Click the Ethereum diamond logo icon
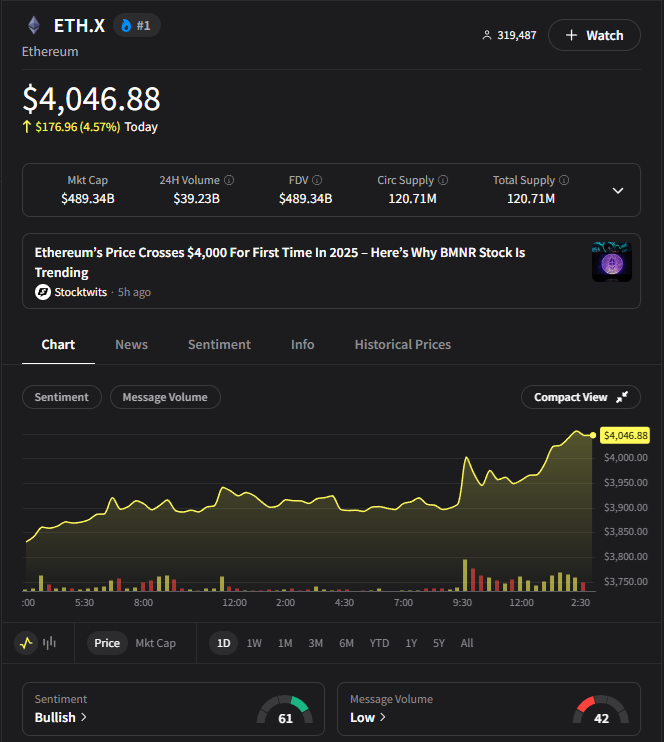The width and height of the screenshot is (664, 742). pos(34,26)
